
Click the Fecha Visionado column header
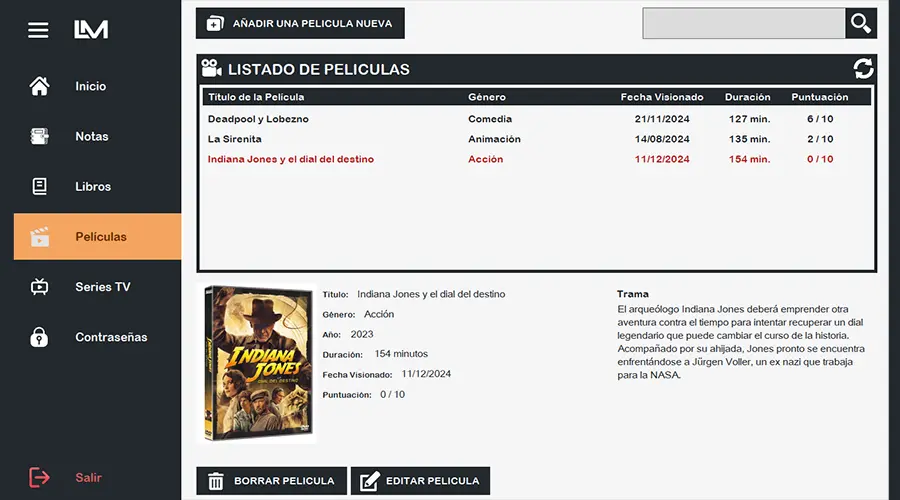click(x=662, y=97)
